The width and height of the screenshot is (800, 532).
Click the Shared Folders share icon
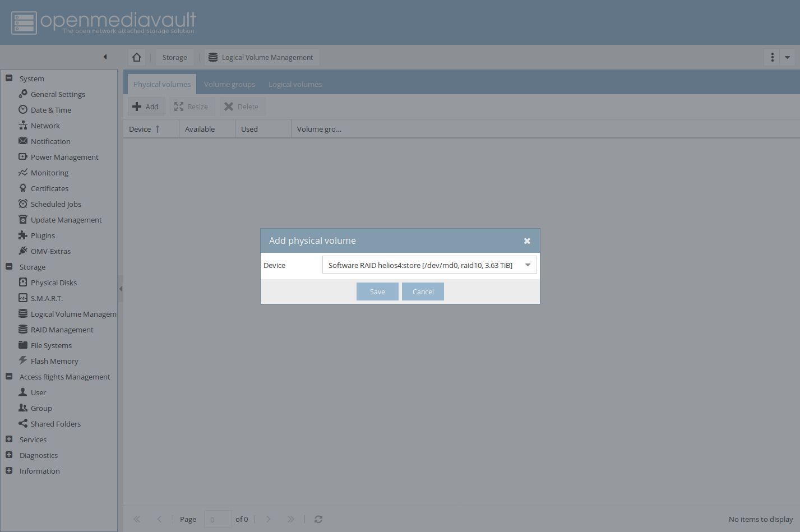click(23, 423)
